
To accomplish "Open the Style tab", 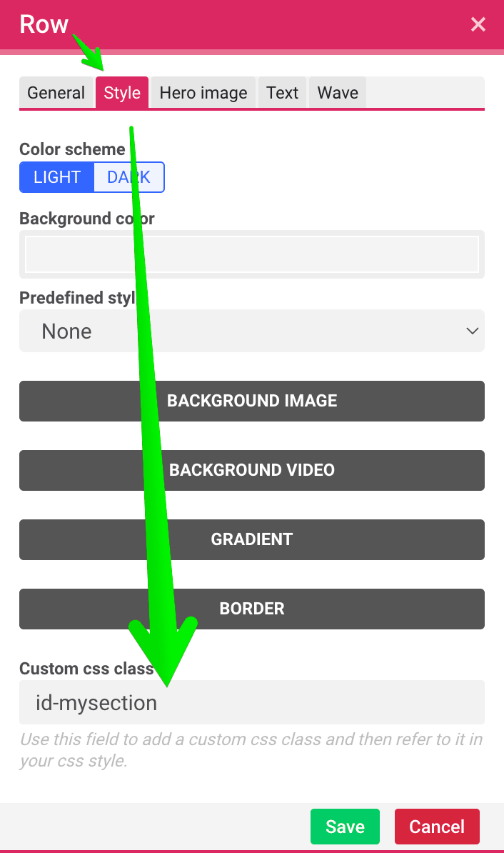I will (x=122, y=92).
